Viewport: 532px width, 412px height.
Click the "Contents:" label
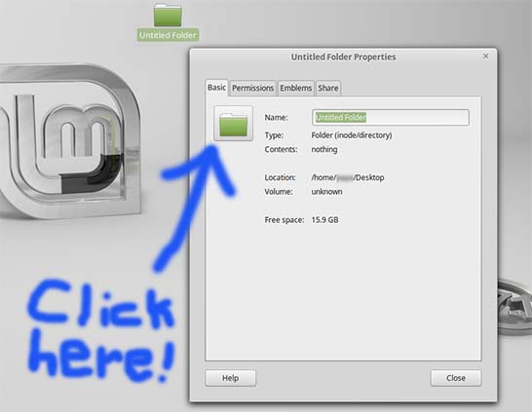tap(281, 150)
